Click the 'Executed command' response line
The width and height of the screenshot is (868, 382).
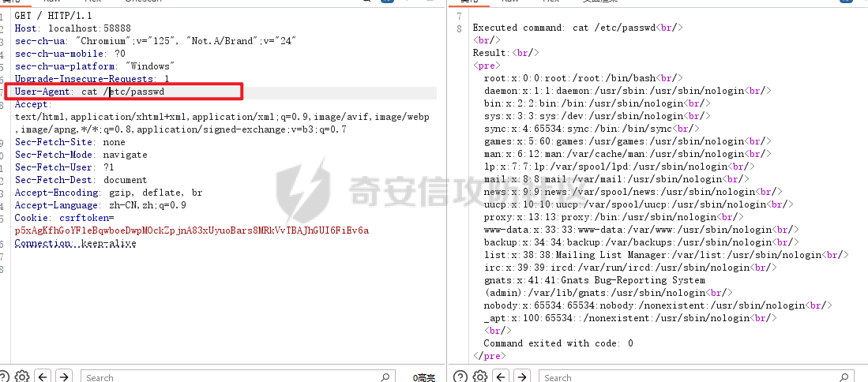(577, 28)
